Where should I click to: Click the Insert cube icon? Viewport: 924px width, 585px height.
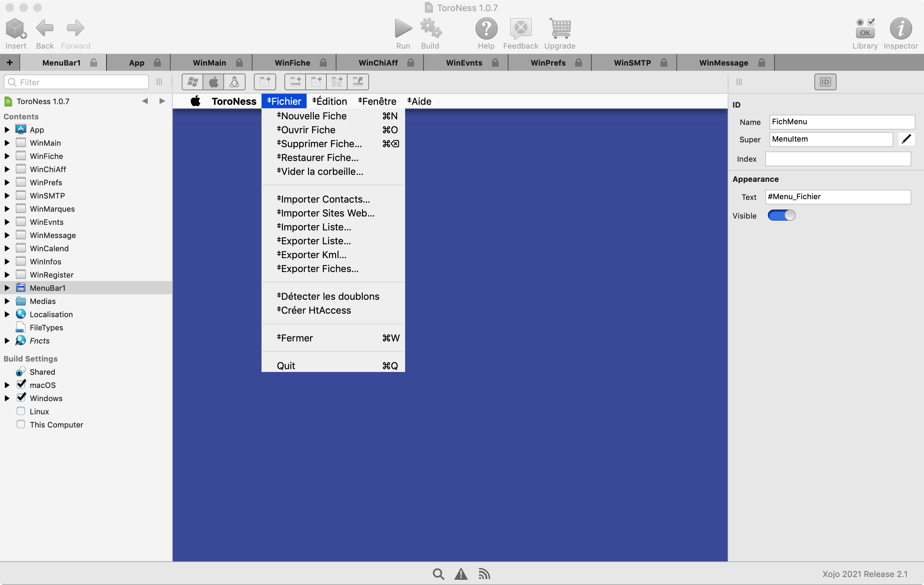pyautogui.click(x=16, y=28)
